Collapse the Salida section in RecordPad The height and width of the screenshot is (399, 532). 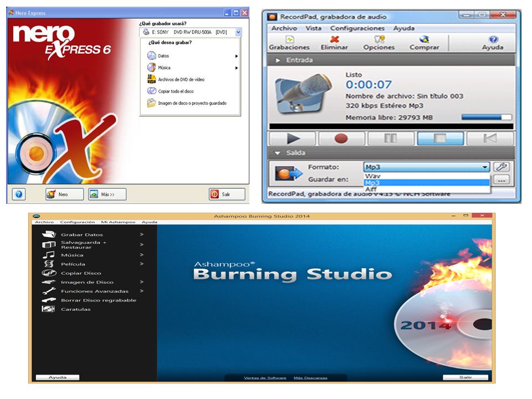pyautogui.click(x=277, y=153)
